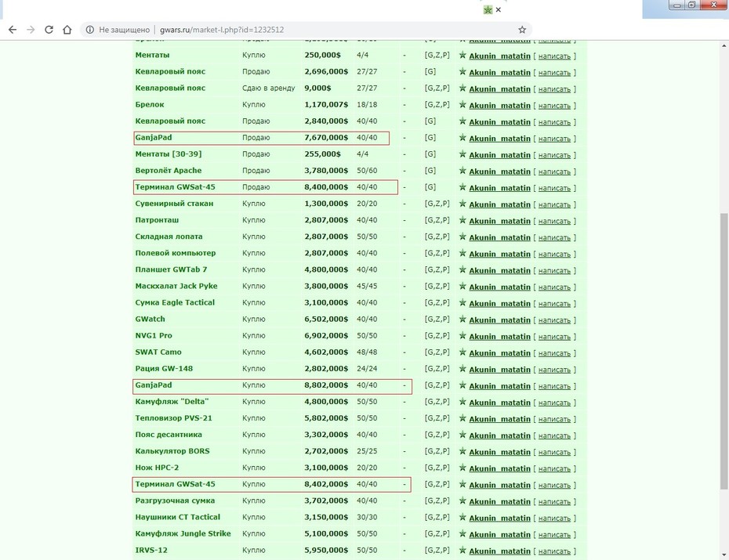This screenshot has height=560, width=729.
Task: Click the star icon in the GWatch row
Action: (x=462, y=319)
